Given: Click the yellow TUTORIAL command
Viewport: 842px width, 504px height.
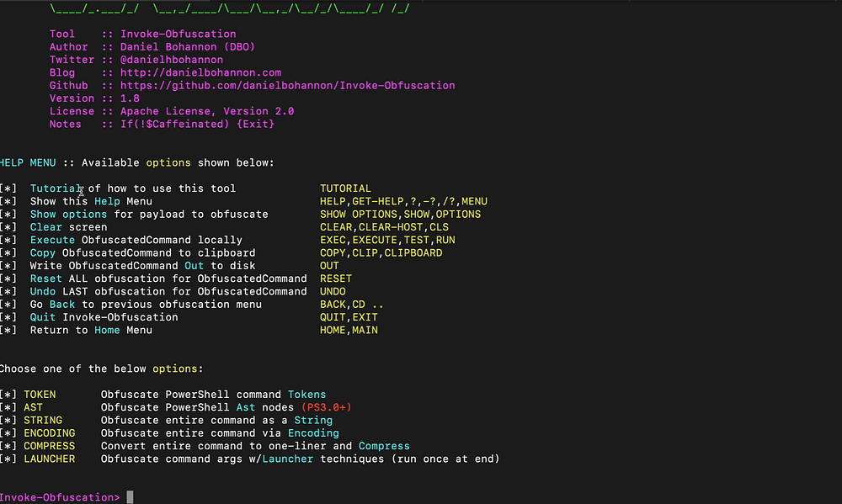Looking at the screenshot, I should tap(346, 188).
